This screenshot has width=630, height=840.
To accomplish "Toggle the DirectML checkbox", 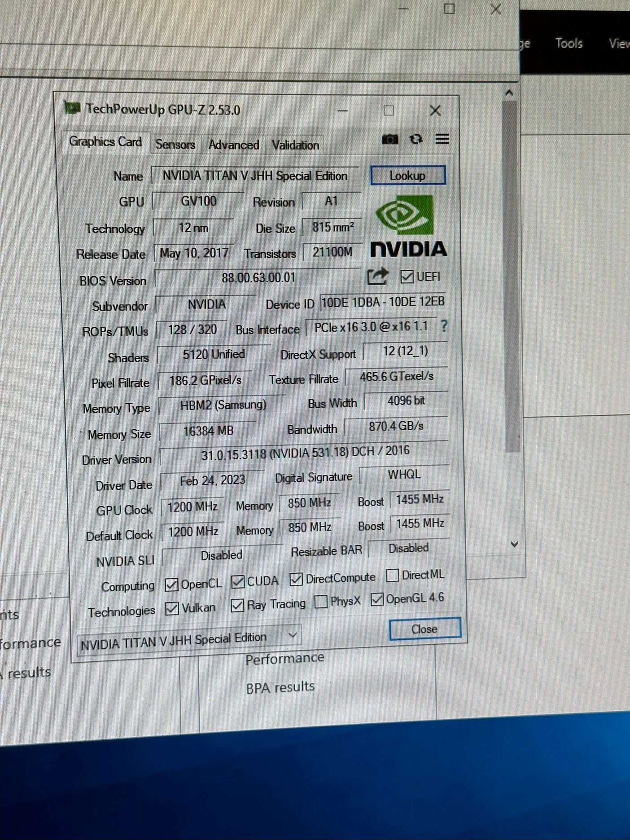I will (392, 575).
